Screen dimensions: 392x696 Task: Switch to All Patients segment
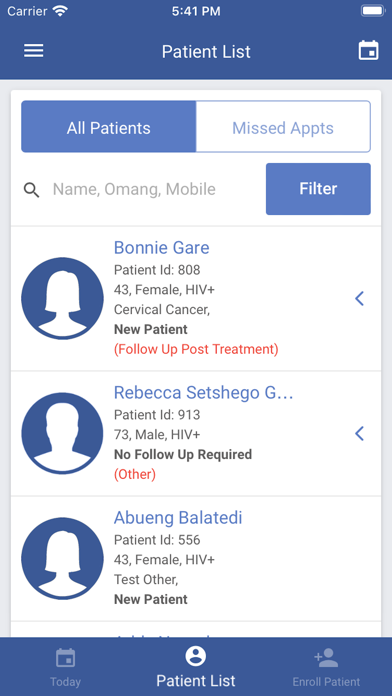[x=109, y=127]
